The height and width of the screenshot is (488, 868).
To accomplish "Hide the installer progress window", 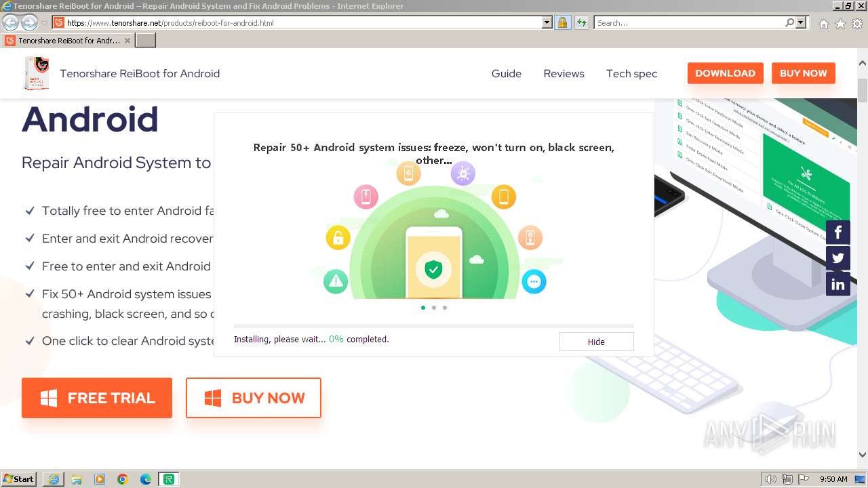I will pos(596,342).
